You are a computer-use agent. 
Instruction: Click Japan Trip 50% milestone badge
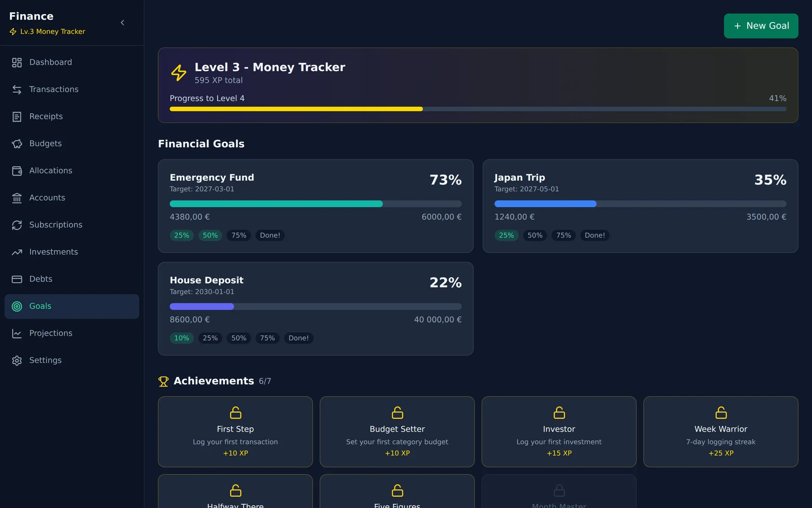[x=535, y=236]
